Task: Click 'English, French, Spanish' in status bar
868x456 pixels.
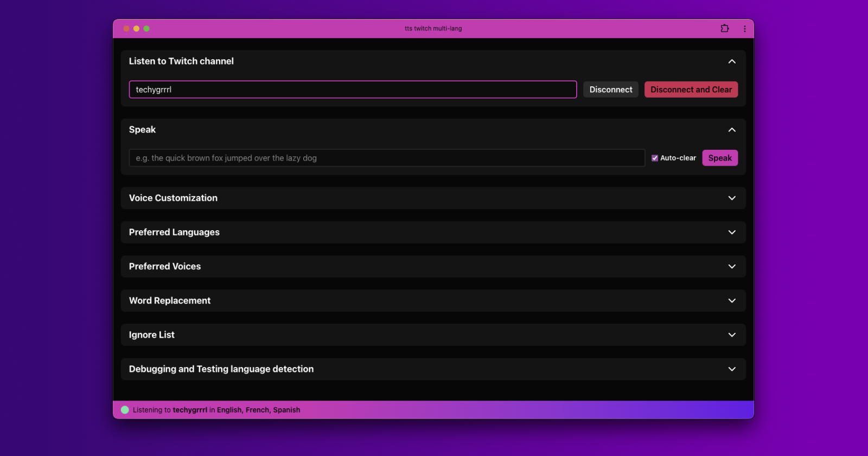Action: click(x=258, y=410)
